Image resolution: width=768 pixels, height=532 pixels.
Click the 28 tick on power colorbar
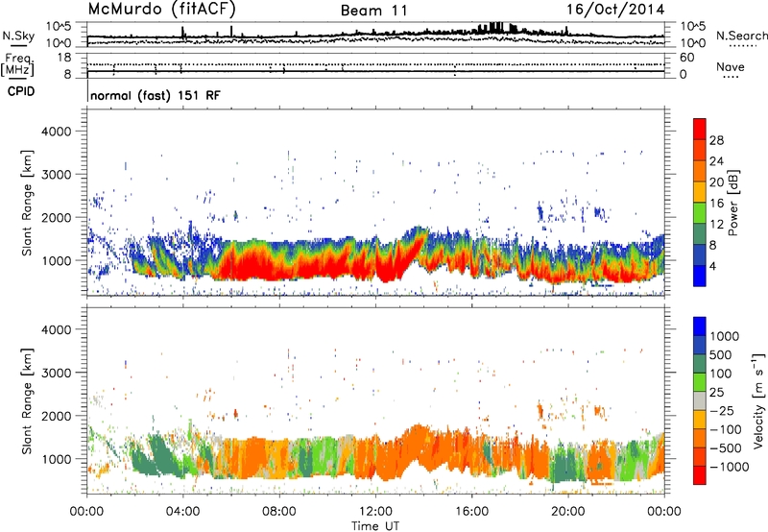point(716,140)
